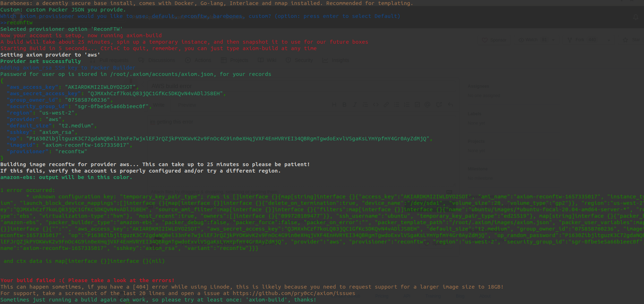Viewport: 644px width, 304px height.
Task: Click sshkey value 'axiom_rsa' in JSON
Action: (57, 132)
